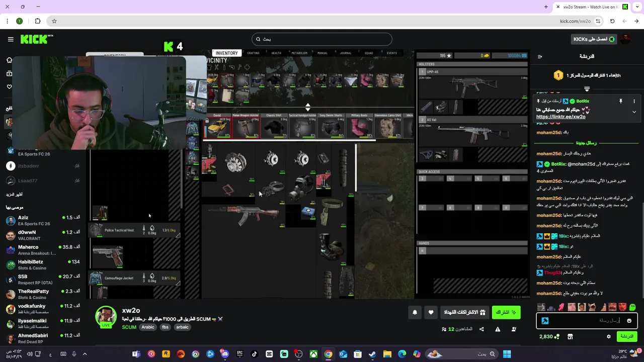The image size is (644, 362).
Task: Open a new browser tab
Action: pos(546,7)
